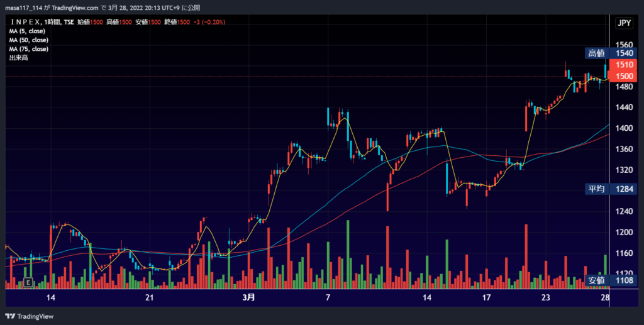The image size is (644, 325).
Task: Click the 1320 price axis label
Action: click(624, 170)
